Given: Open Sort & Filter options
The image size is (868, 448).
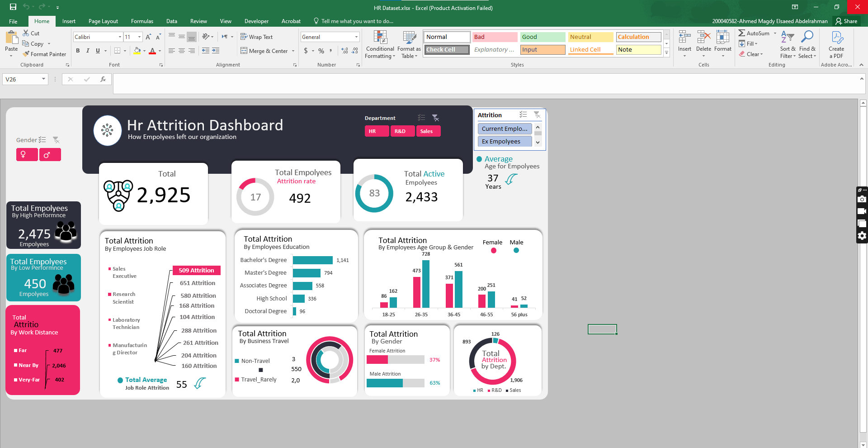Looking at the screenshot, I should (x=787, y=45).
